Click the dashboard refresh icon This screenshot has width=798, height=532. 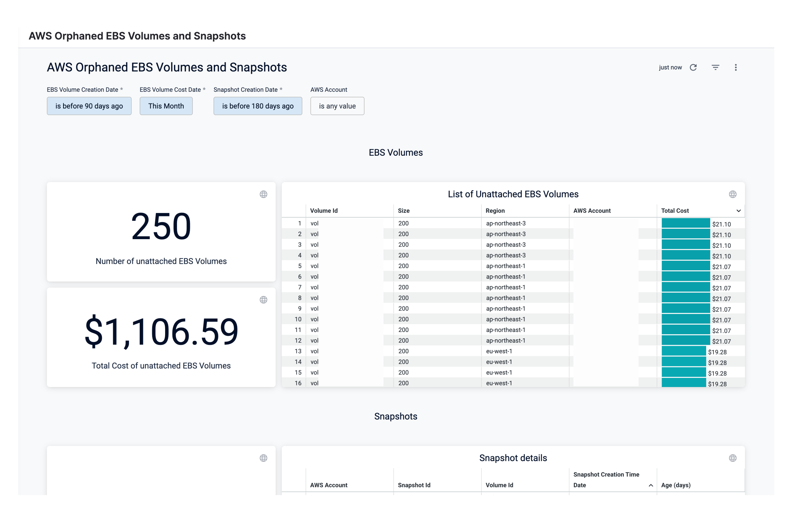[x=693, y=68]
